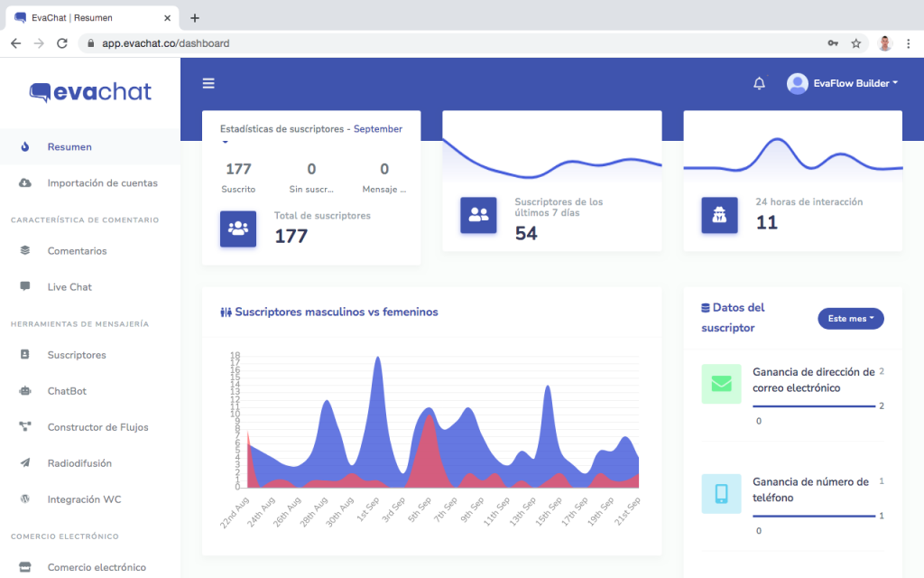Click the hamburger menu icon in header
The height and width of the screenshot is (578, 924).
tap(208, 83)
